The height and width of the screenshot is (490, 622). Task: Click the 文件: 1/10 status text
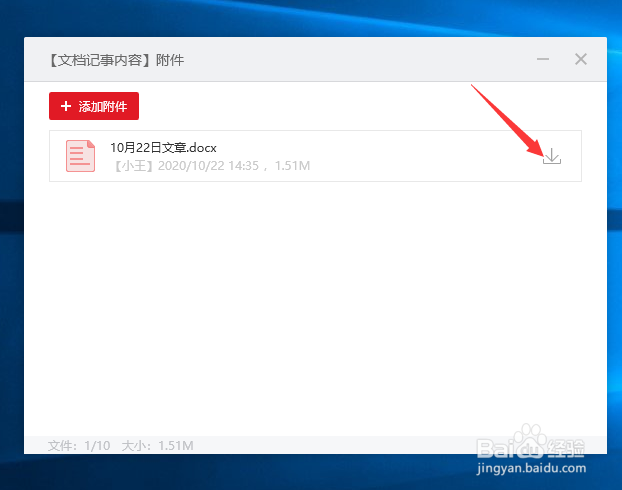click(x=79, y=446)
